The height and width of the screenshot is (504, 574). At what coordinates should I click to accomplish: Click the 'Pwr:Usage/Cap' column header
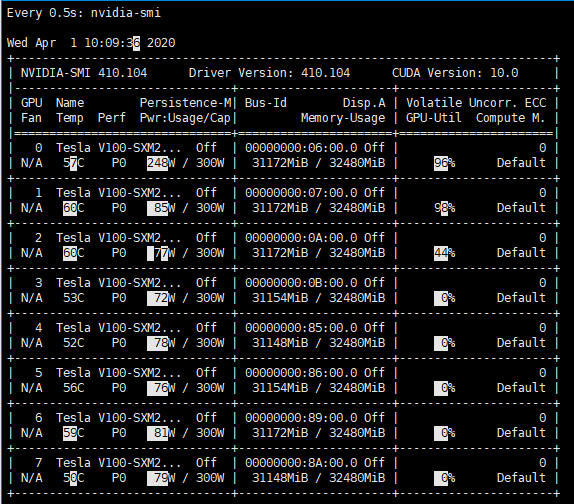(x=185, y=118)
